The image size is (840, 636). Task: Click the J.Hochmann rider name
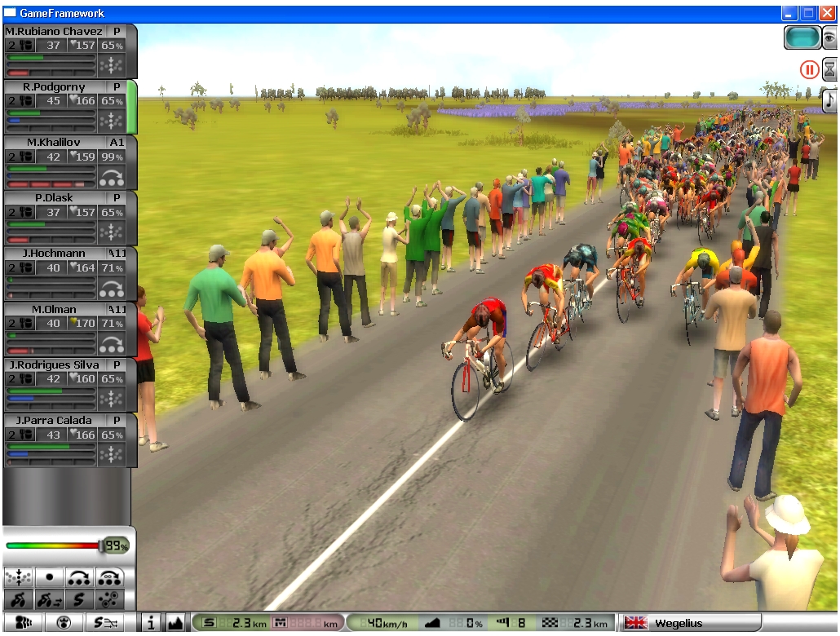pyautogui.click(x=53, y=254)
